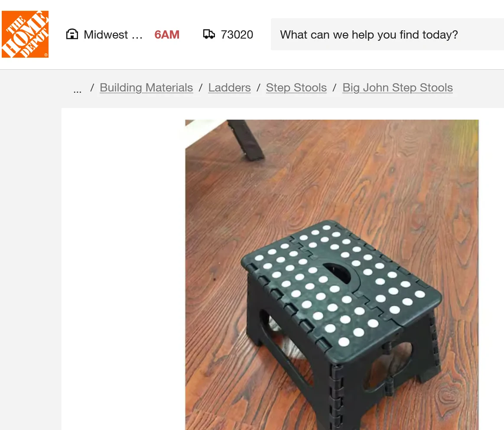Select Midwest store name

tap(113, 34)
